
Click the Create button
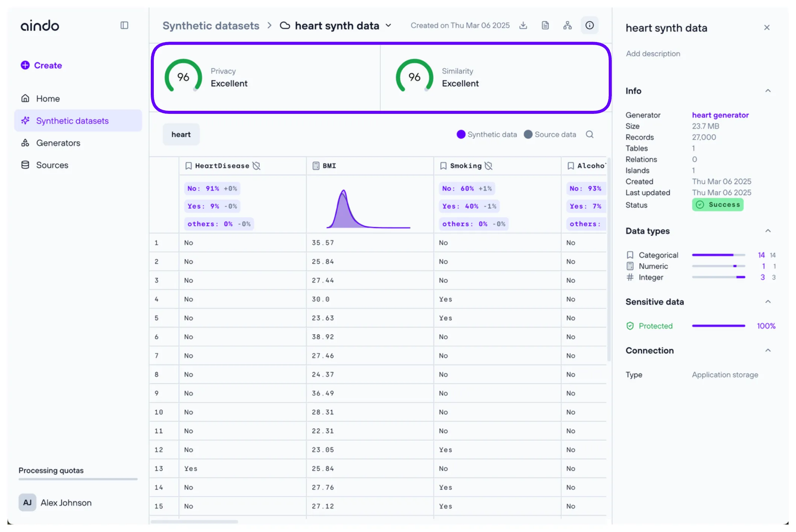tap(41, 65)
